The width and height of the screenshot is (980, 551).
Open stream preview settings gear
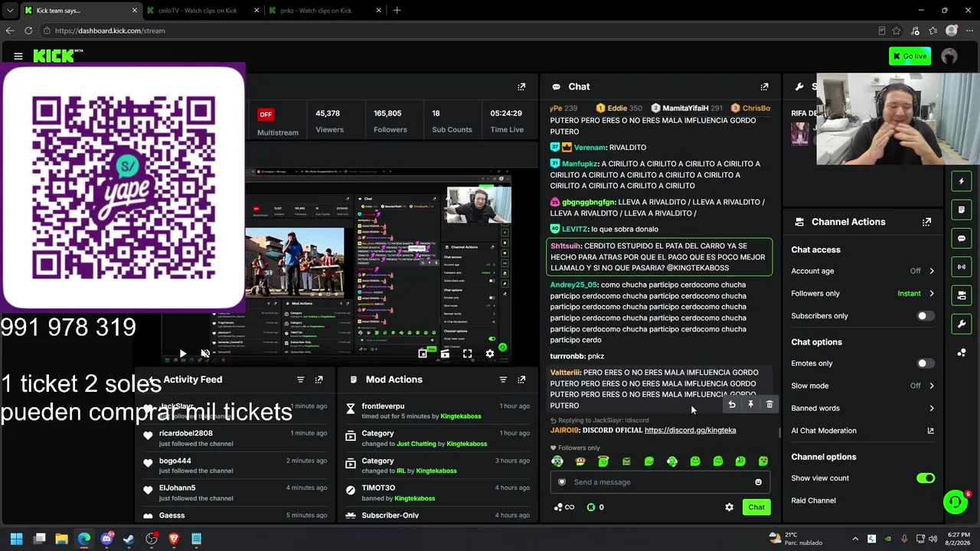[x=490, y=354]
